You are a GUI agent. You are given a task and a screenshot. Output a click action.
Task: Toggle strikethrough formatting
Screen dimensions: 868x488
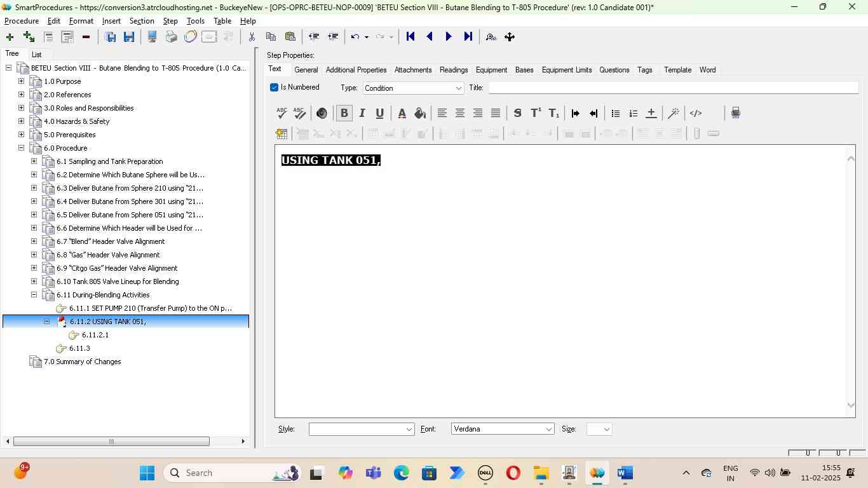pos(517,113)
